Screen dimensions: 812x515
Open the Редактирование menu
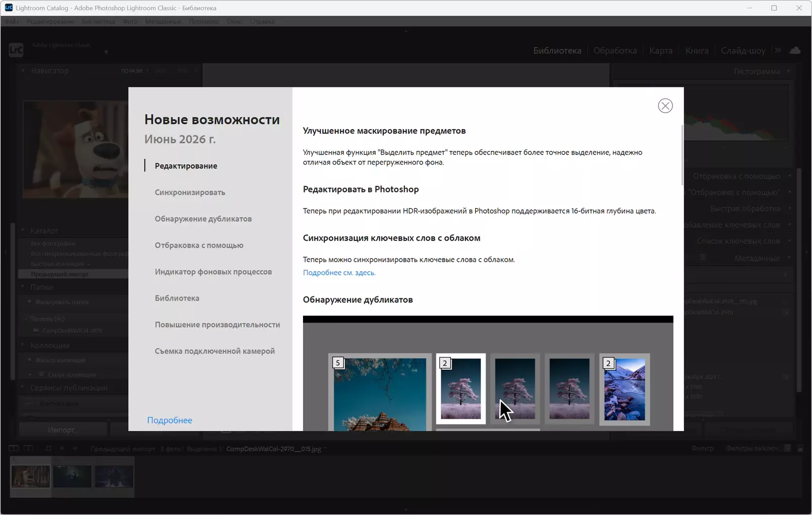point(50,22)
